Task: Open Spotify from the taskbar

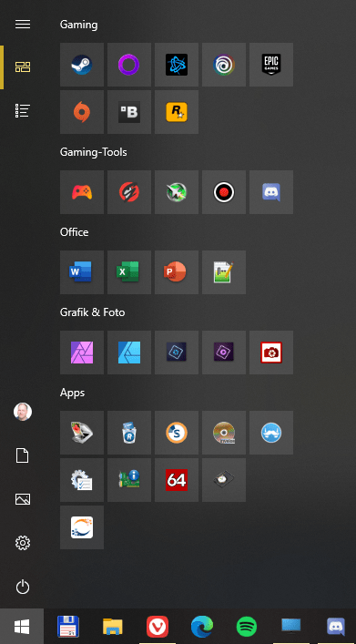Action: (x=247, y=627)
